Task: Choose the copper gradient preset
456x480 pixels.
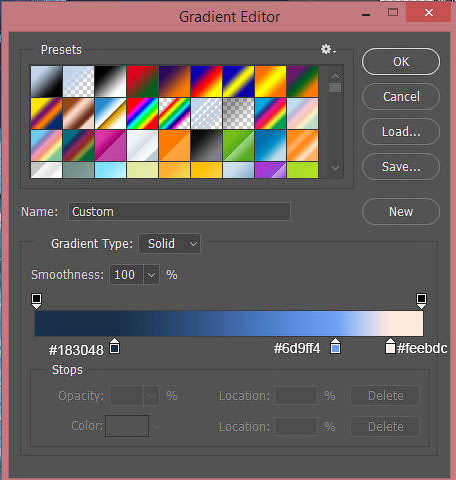Action: click(x=78, y=113)
